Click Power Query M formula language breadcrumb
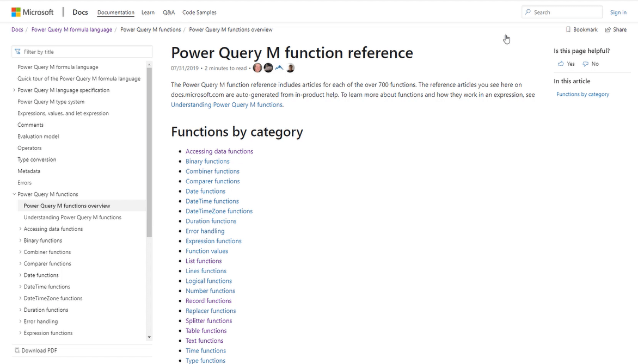 [x=72, y=30]
